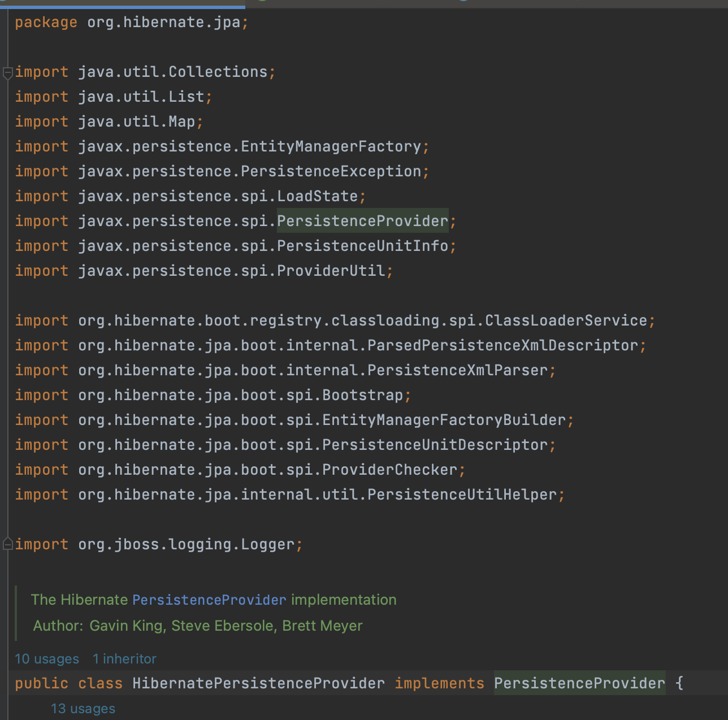Click 'Bootstrap' in boot.spi import
Image resolution: width=728 pixels, height=720 pixels.
tap(363, 395)
